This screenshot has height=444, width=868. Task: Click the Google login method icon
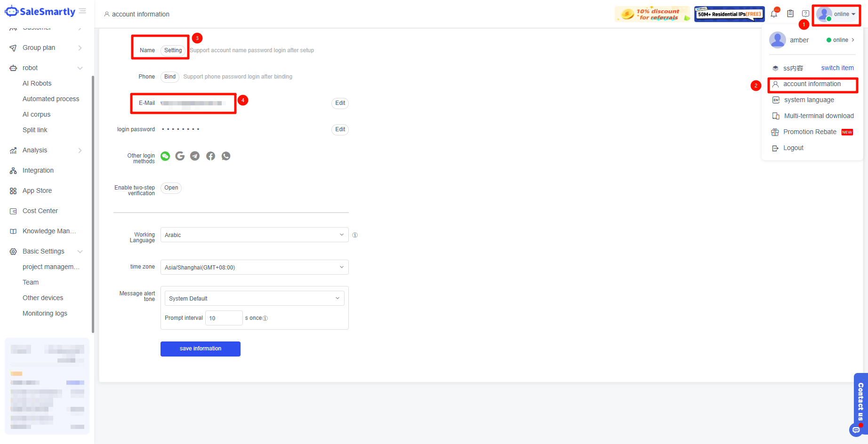[x=180, y=156]
